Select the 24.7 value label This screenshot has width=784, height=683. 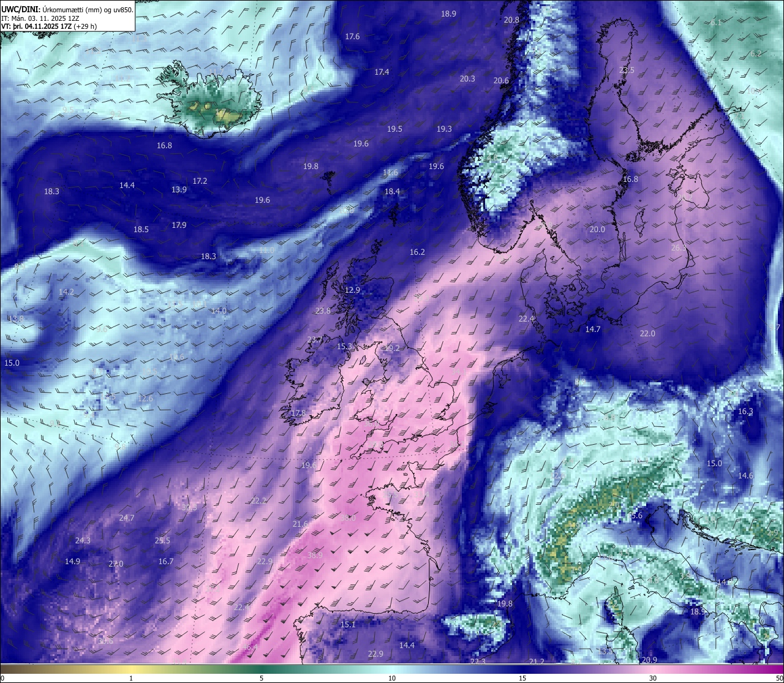coord(126,518)
